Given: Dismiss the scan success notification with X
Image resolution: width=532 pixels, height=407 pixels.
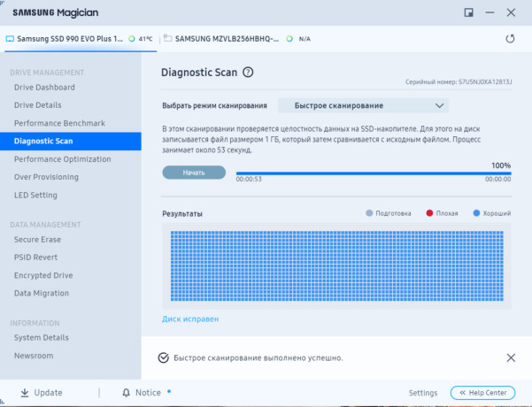Looking at the screenshot, I should [x=511, y=357].
